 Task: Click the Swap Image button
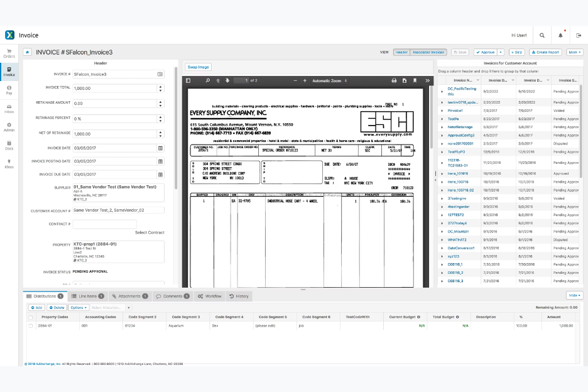click(x=199, y=67)
